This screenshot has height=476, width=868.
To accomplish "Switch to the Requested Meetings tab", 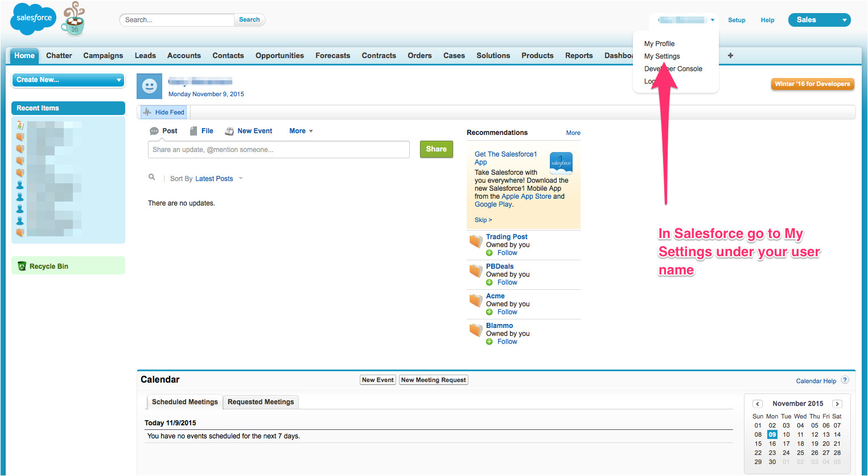I will pyautogui.click(x=261, y=402).
